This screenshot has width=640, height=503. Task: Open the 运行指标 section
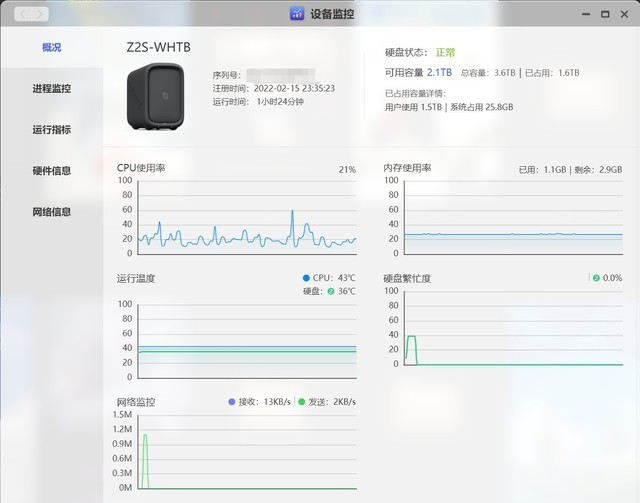point(51,130)
